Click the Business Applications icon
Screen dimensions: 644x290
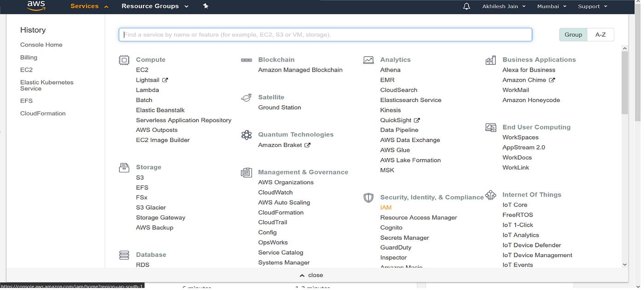[491, 60]
